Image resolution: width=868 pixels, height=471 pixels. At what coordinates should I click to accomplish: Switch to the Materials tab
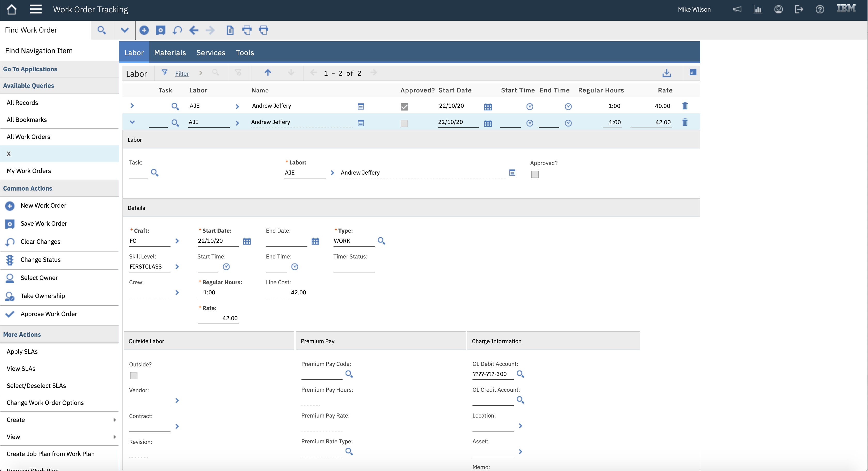click(x=170, y=53)
